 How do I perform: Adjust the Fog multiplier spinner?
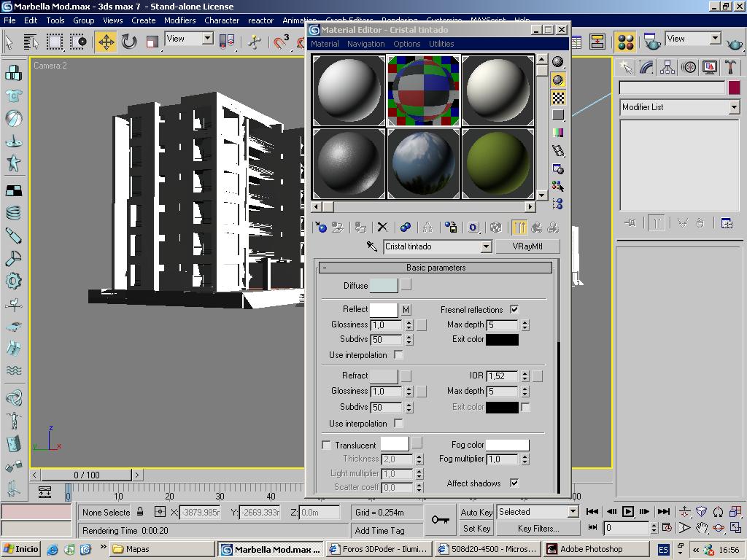point(525,459)
